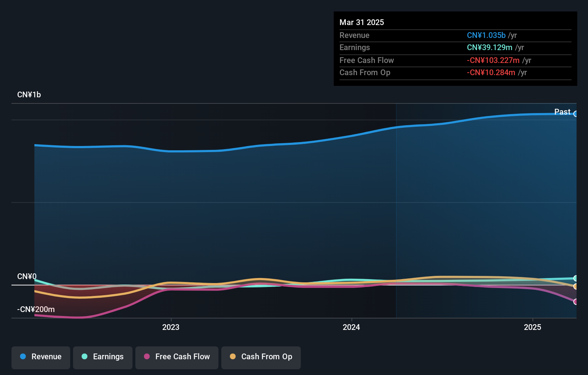Click the Revenue row label in tooltip
588x375 pixels.
point(355,35)
